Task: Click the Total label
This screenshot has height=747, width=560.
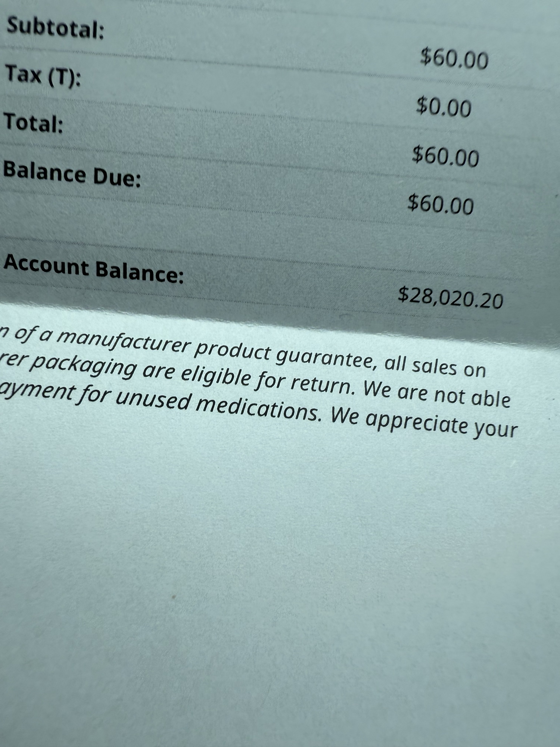Action: click(34, 123)
